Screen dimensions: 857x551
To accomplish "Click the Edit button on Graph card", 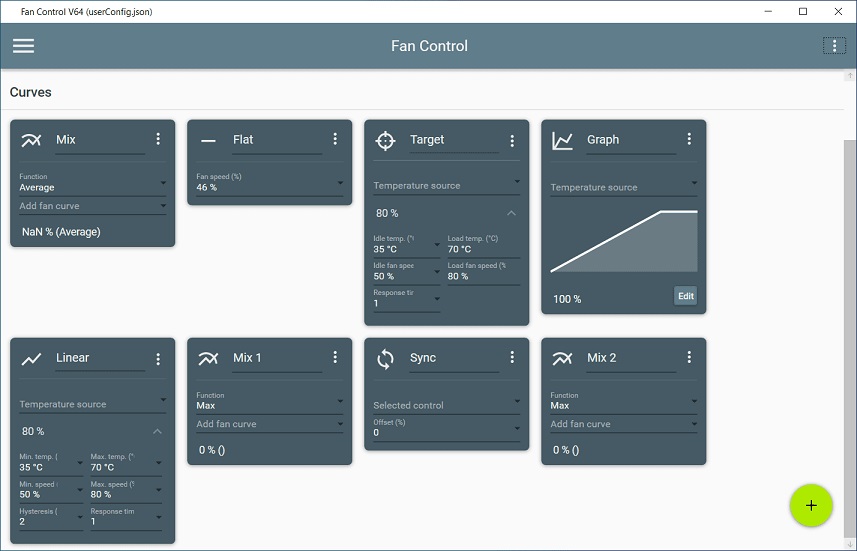I will click(x=685, y=296).
